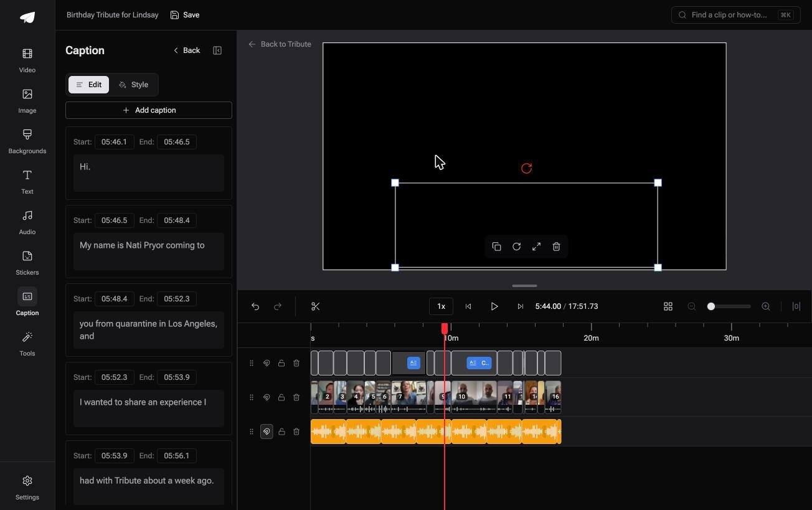Go Back from the Caption panel
812x510 pixels.
tap(186, 50)
